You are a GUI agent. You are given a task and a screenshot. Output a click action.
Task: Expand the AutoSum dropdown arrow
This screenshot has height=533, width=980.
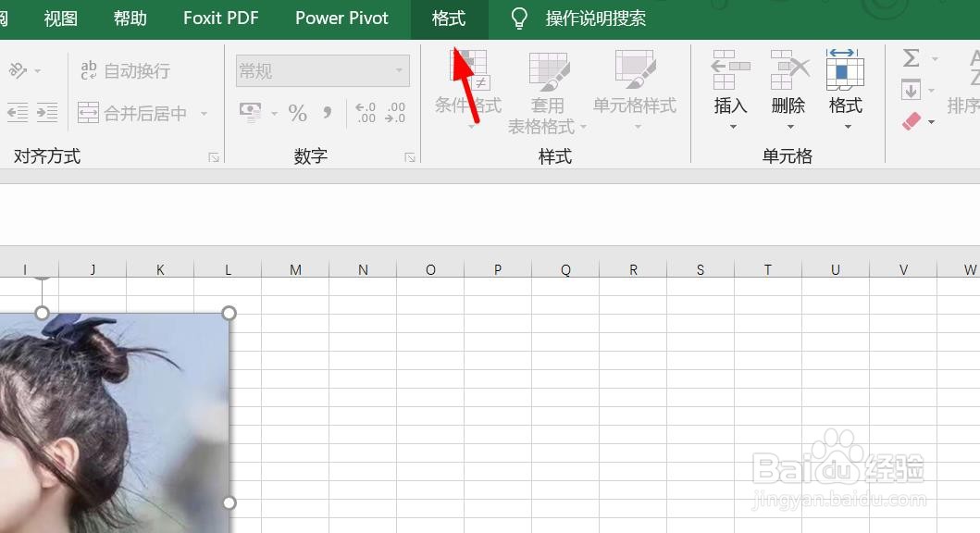pyautogui.click(x=935, y=59)
